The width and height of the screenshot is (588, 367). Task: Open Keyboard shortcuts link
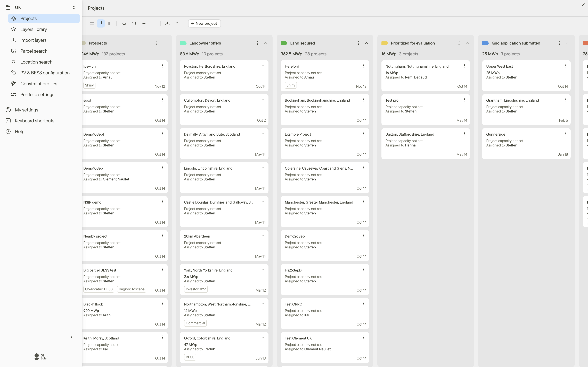[35, 121]
